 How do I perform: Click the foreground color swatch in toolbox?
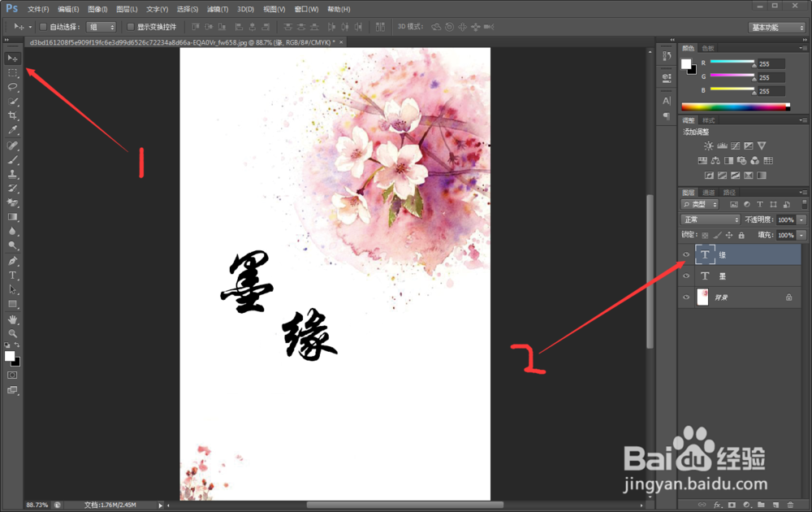point(10,356)
